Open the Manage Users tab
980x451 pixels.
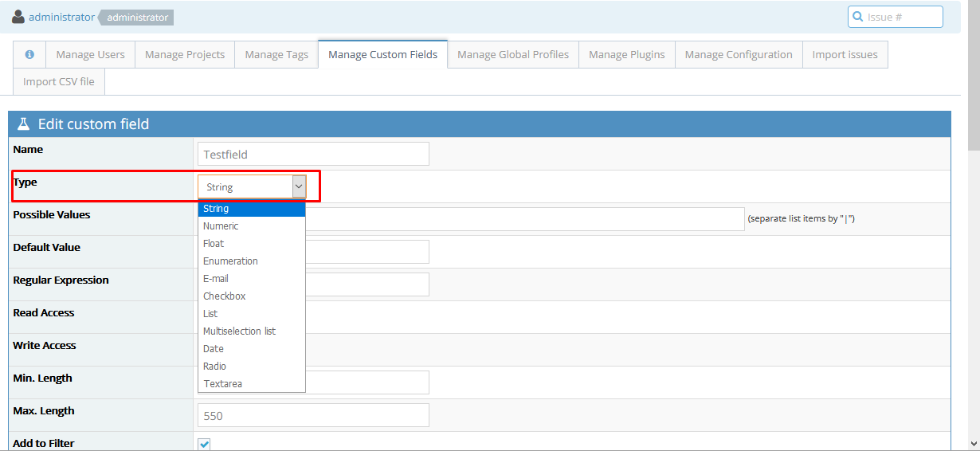coord(90,54)
